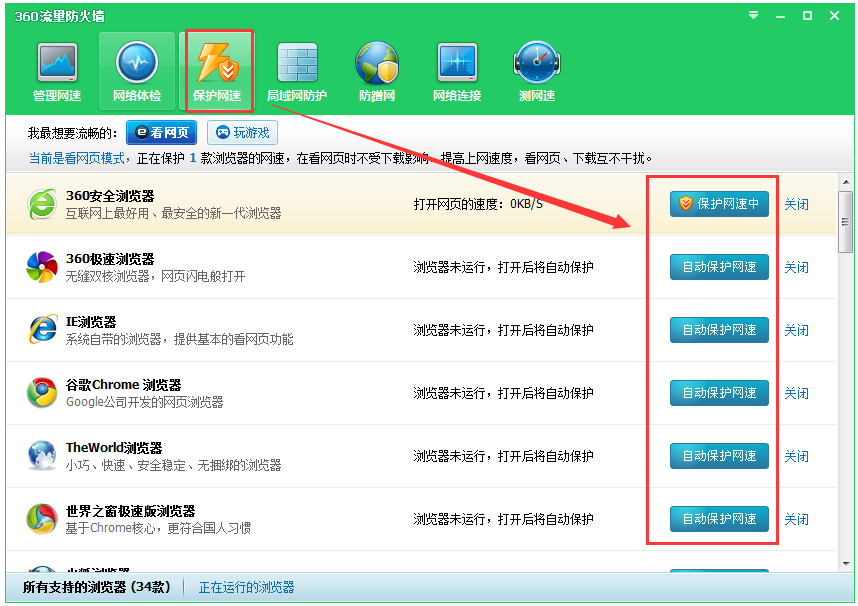The height and width of the screenshot is (606, 858).
Task: Select the 保护网速 lightning shield icon
Action: tap(217, 72)
